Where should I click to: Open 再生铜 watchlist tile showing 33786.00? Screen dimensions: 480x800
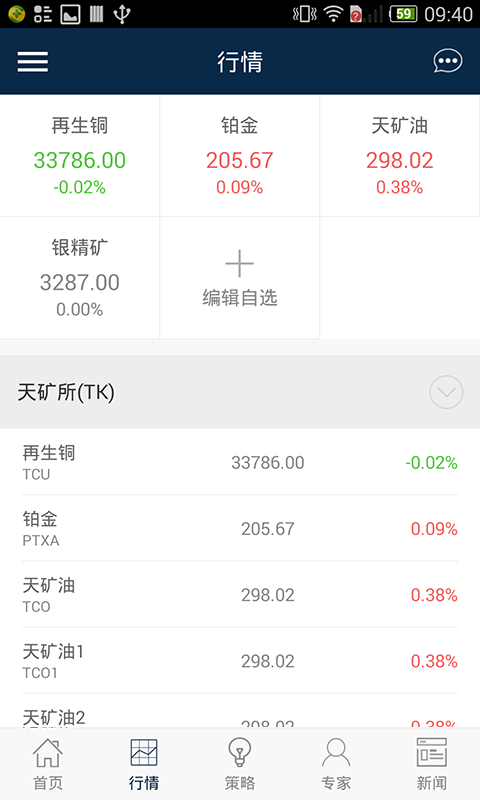(80, 156)
